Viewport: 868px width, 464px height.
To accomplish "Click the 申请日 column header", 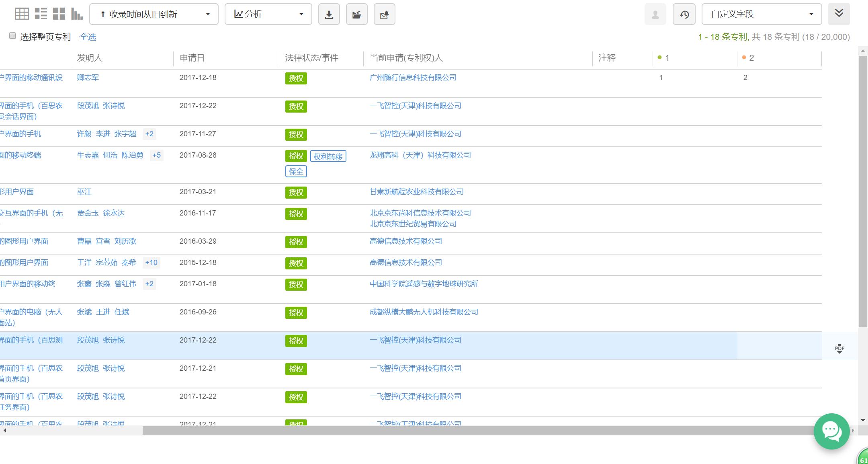I will pos(192,58).
